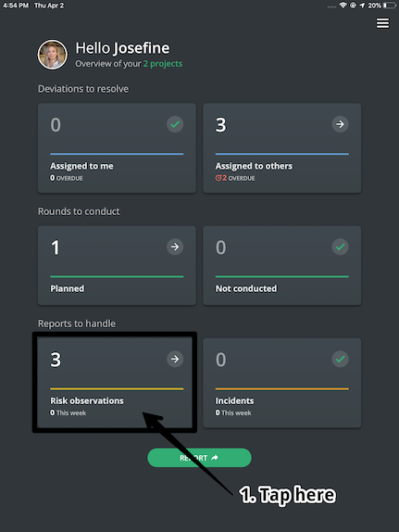
Task: Tap the checkmark icon on Incidents card
Action: pos(340,359)
